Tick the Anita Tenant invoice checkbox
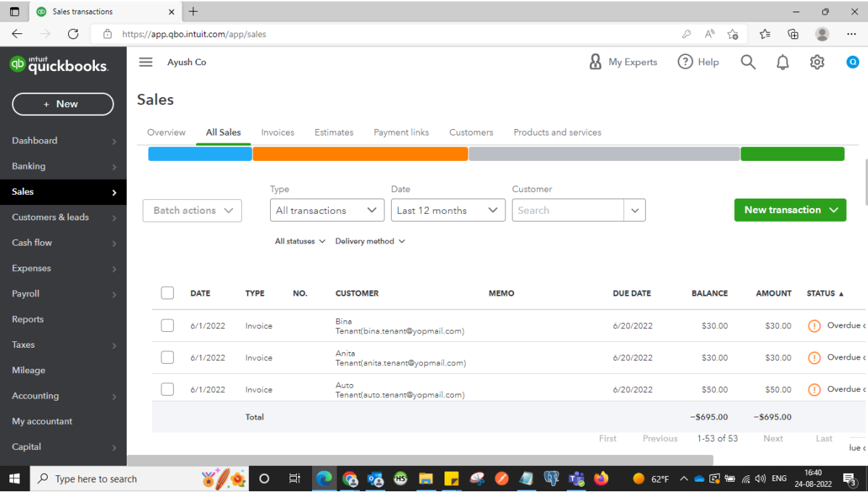 pos(167,357)
